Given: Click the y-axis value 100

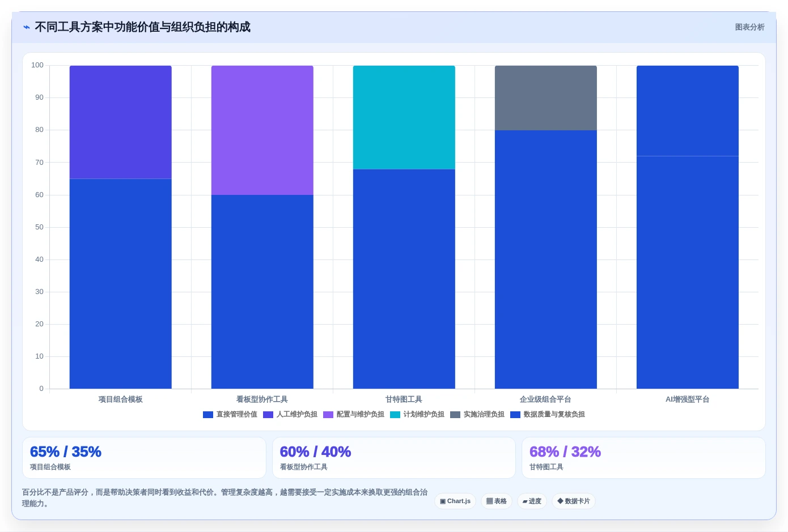Looking at the screenshot, I should 37,65.
